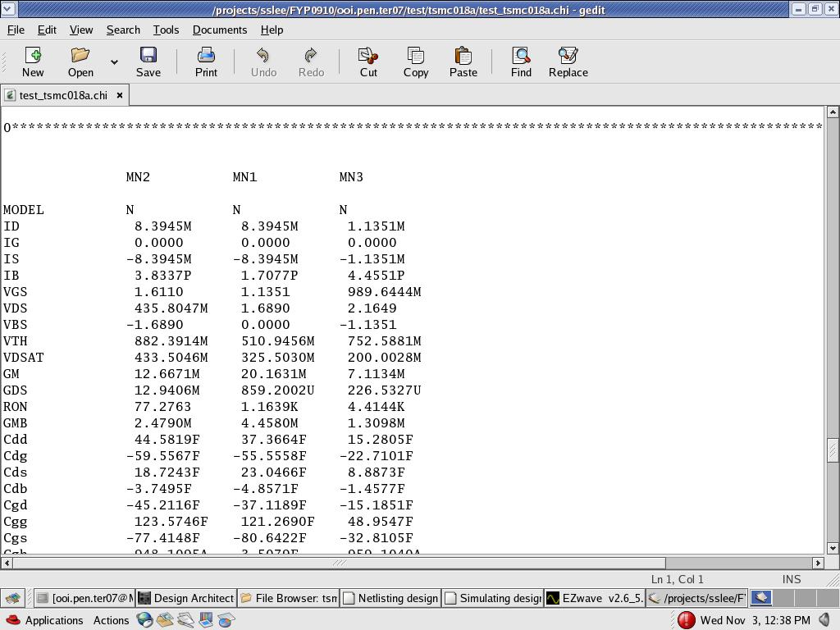Switch to Design Architect taskbar button
Screen dimensions: 840x630
[186, 598]
